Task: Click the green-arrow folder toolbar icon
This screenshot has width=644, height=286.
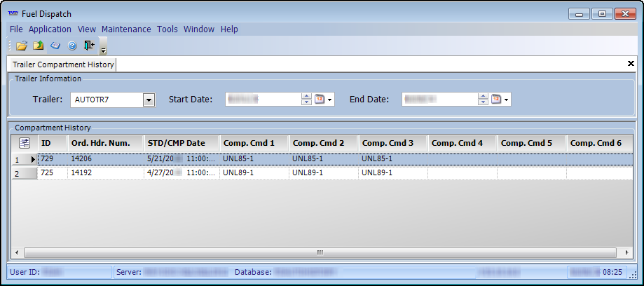Action: coord(39,46)
